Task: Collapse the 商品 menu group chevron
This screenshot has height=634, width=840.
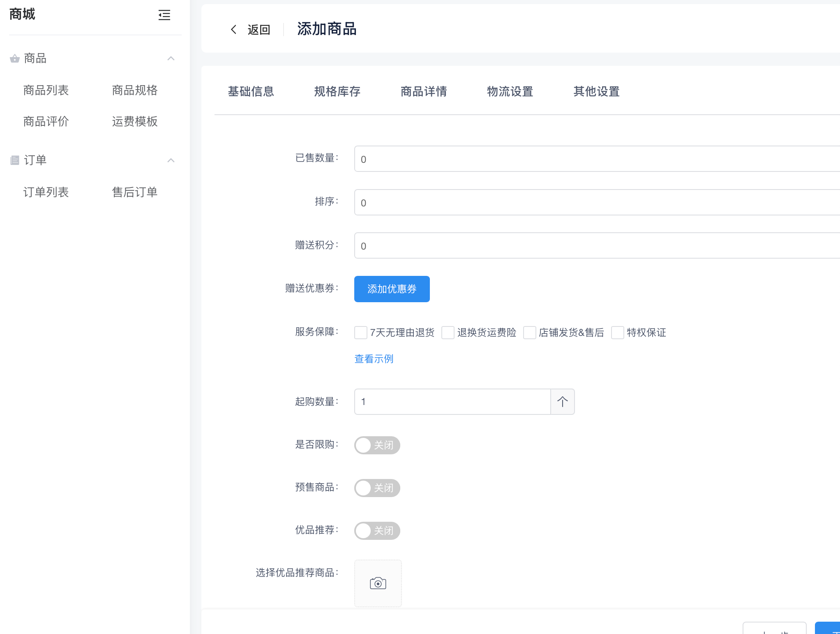Action: tap(171, 58)
